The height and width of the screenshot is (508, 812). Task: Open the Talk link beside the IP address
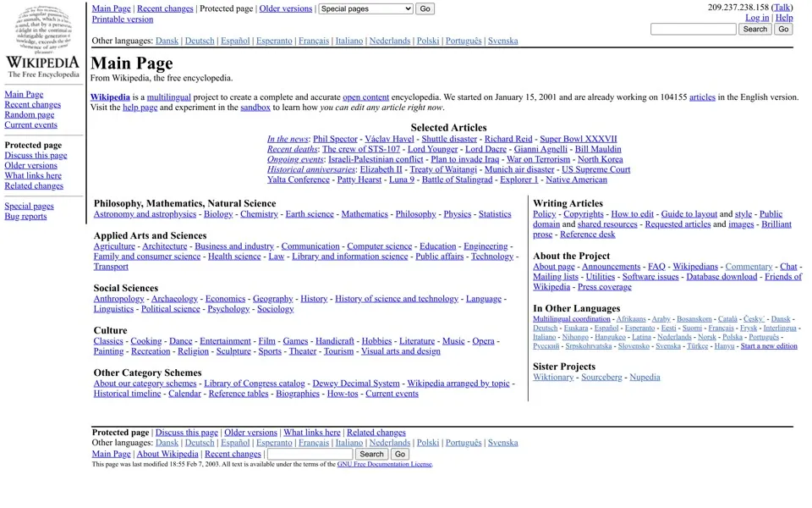tap(782, 8)
